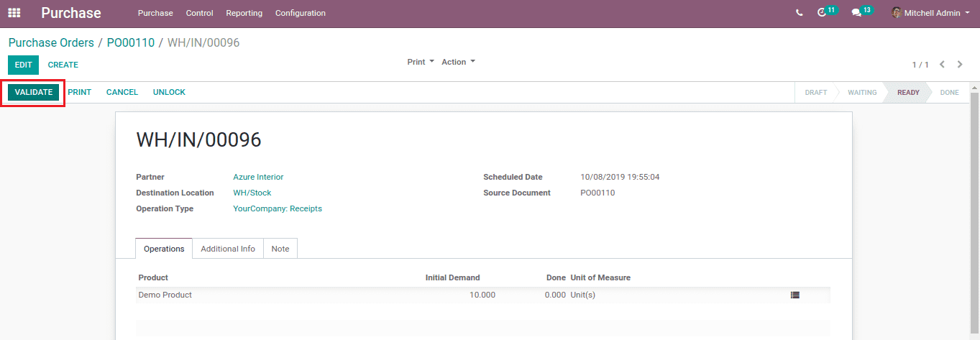980x340 pixels.
Task: Click the Waiting status stage
Action: point(862,92)
